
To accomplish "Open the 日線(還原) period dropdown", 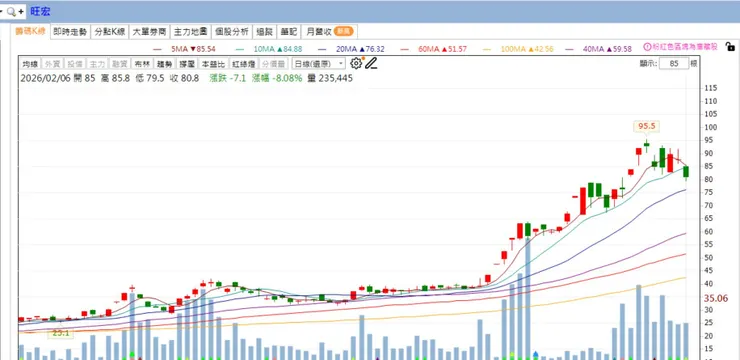I will pos(319,64).
